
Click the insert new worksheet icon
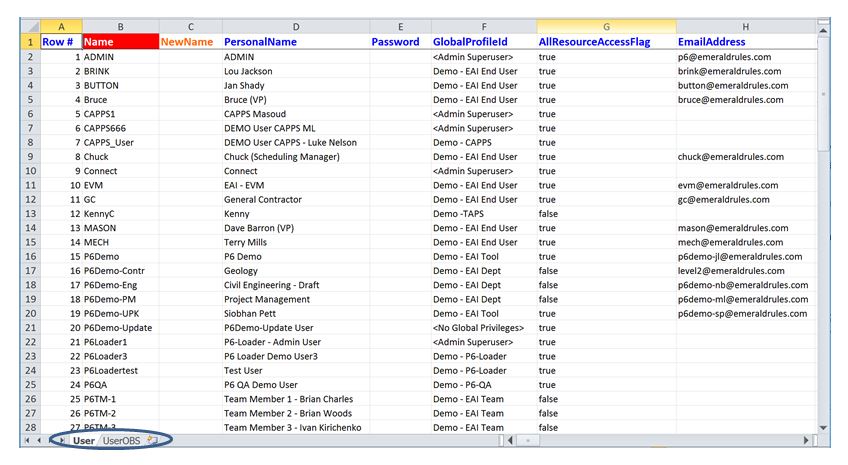pyautogui.click(x=151, y=440)
